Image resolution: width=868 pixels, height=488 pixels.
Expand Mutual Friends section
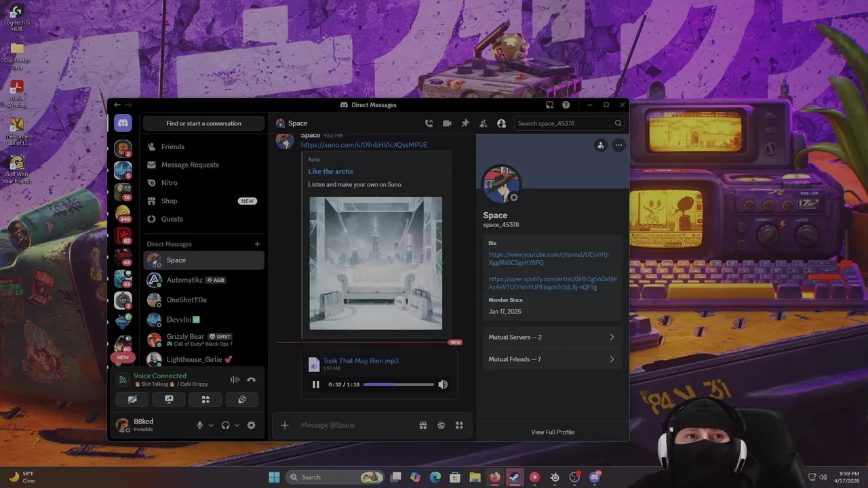coord(552,359)
